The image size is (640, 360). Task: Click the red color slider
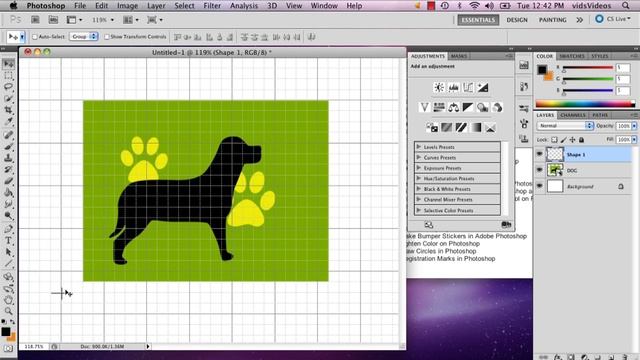point(588,67)
